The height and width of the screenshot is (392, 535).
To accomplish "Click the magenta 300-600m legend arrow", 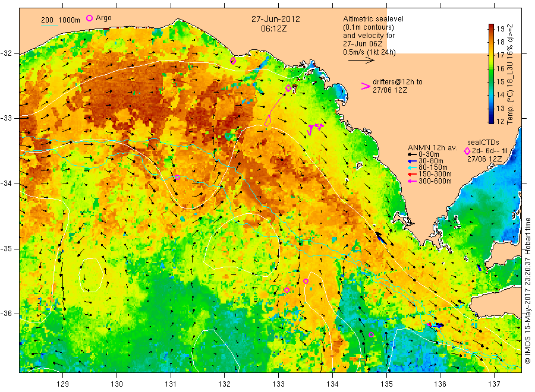I will point(412,181).
